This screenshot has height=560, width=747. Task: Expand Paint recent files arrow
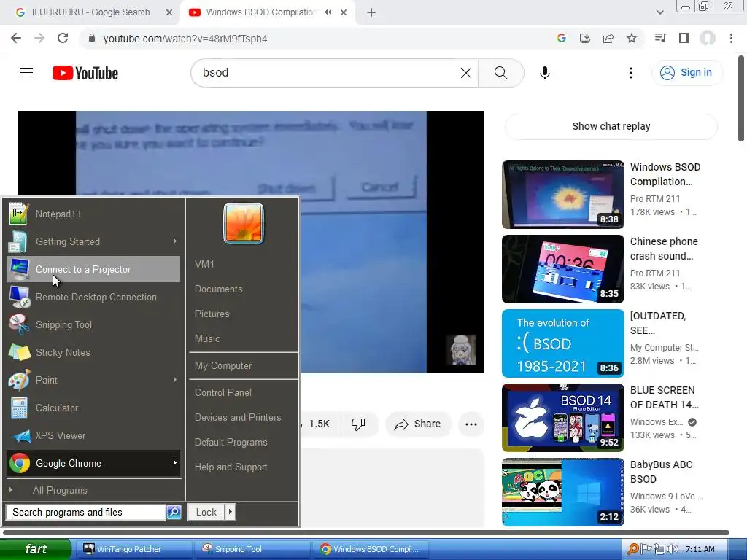[x=175, y=379]
